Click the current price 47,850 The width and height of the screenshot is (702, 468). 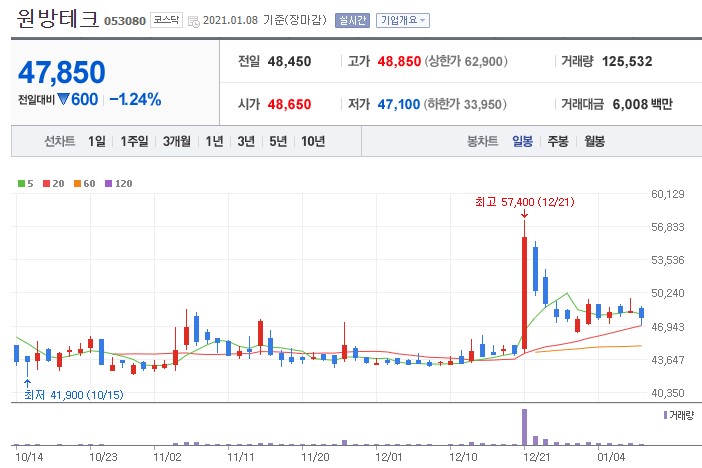[62, 73]
